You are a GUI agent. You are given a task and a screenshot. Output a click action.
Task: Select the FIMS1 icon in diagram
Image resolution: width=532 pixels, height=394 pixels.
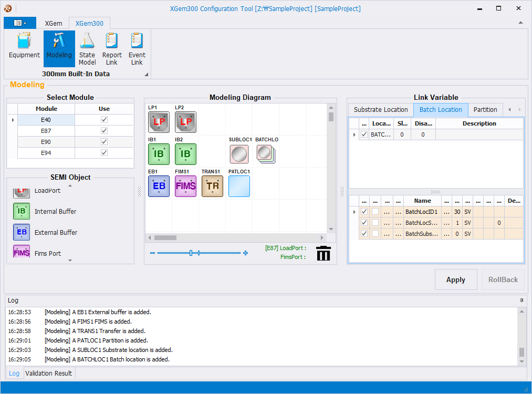point(185,186)
